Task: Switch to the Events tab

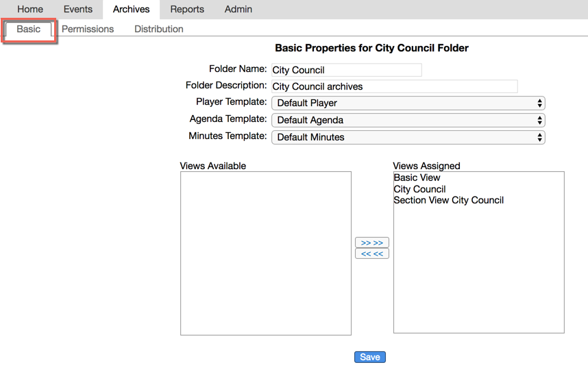Action: pos(77,10)
